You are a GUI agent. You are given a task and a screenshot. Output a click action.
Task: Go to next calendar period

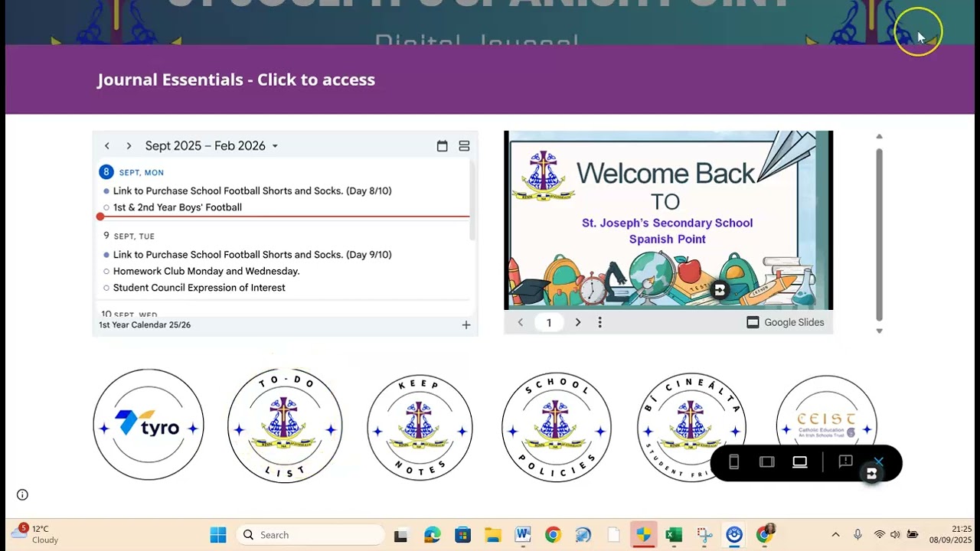point(129,146)
